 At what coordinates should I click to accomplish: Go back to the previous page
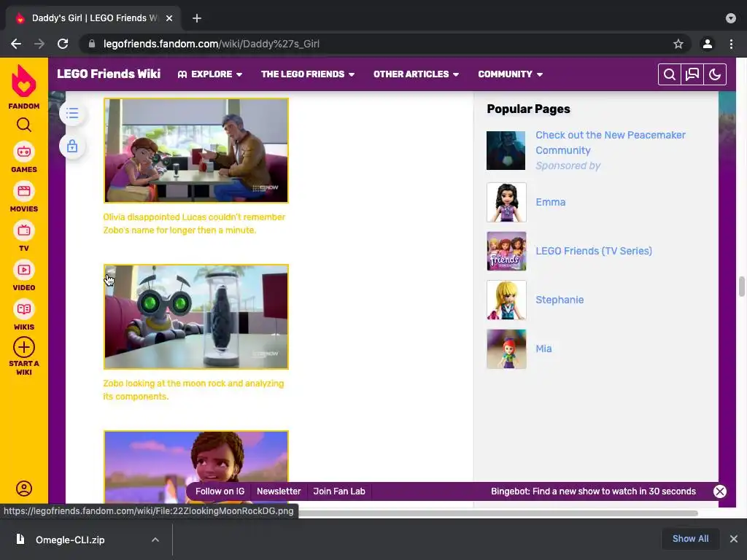point(16,44)
